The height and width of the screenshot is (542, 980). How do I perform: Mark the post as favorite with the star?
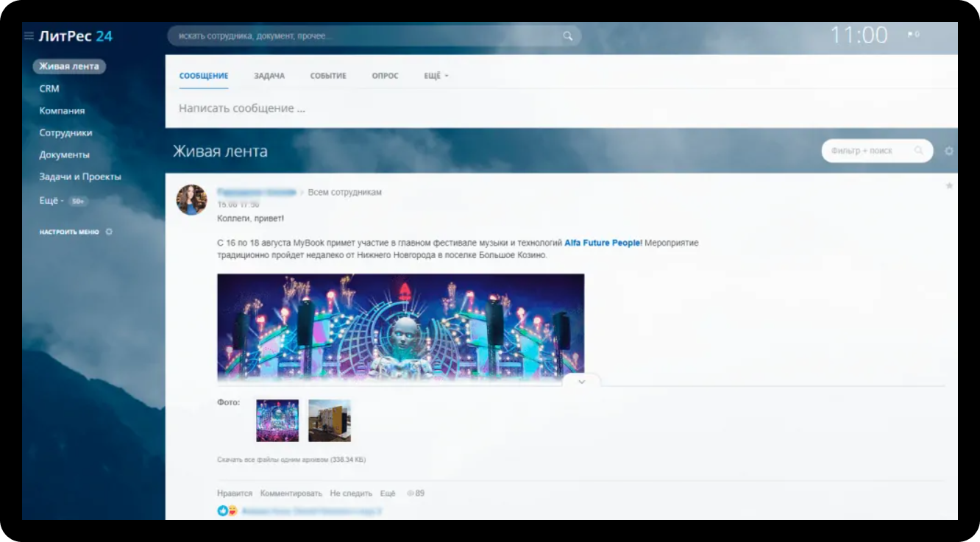949,186
